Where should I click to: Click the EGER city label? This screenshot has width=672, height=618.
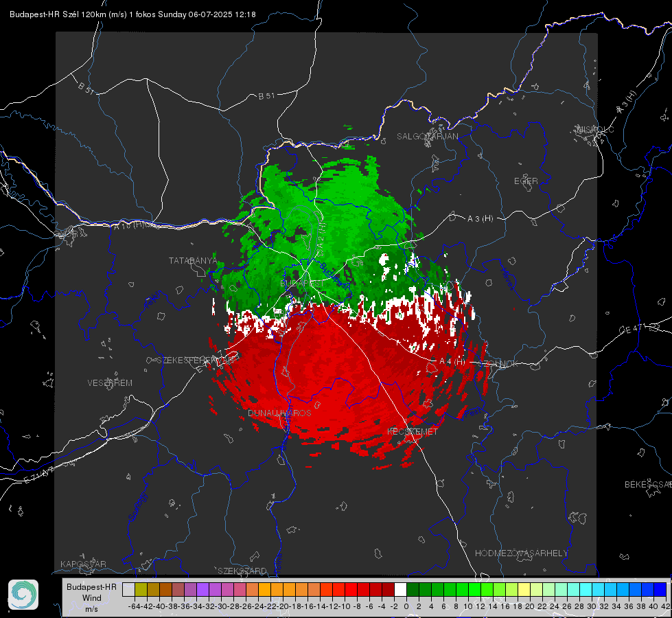526,181
